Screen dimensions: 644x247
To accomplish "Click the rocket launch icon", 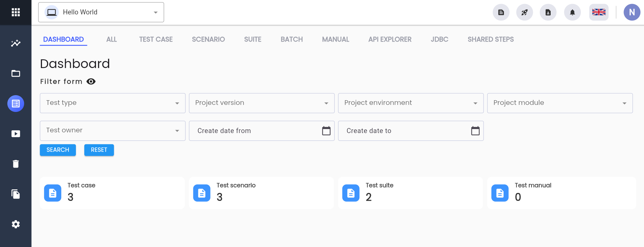I will [x=524, y=12].
